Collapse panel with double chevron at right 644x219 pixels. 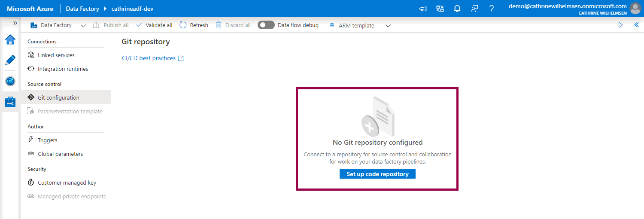(636, 25)
